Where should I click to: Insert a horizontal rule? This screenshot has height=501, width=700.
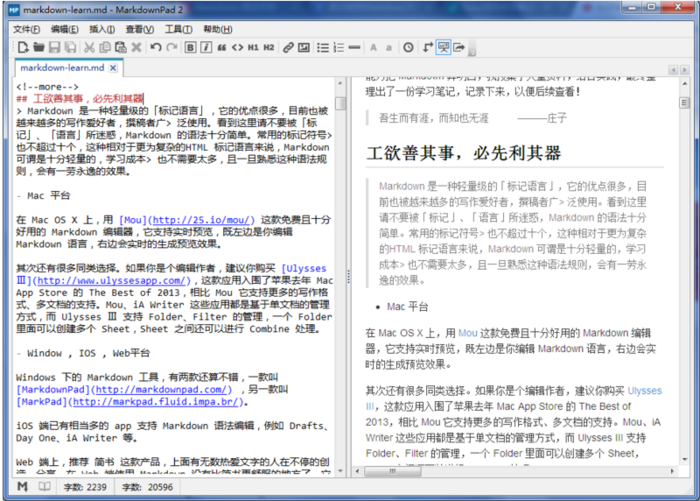tap(354, 47)
